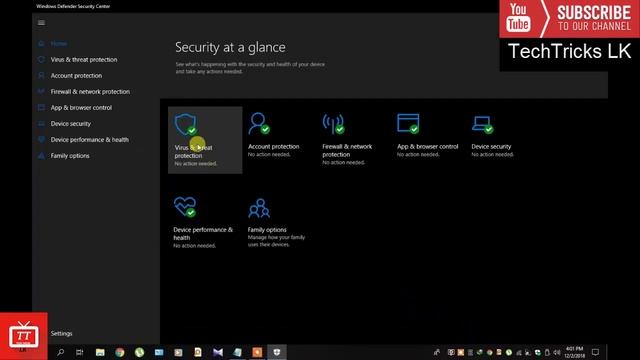This screenshot has width=640, height=360.
Task: Select Device security in sidebar
Action: pyautogui.click(x=71, y=124)
